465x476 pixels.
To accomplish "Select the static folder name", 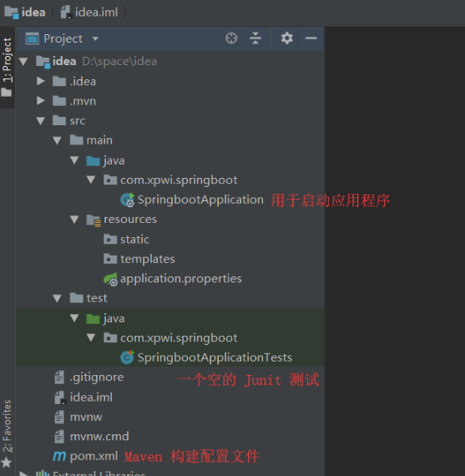I will coord(134,240).
